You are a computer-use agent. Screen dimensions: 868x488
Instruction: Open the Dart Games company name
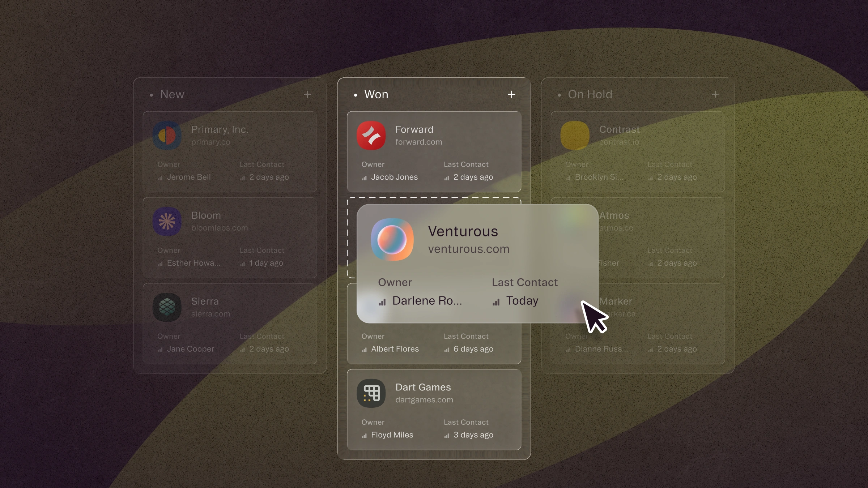(423, 387)
